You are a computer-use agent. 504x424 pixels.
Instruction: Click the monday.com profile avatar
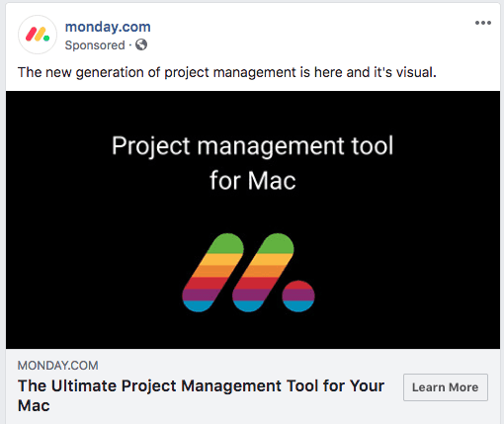click(x=38, y=35)
